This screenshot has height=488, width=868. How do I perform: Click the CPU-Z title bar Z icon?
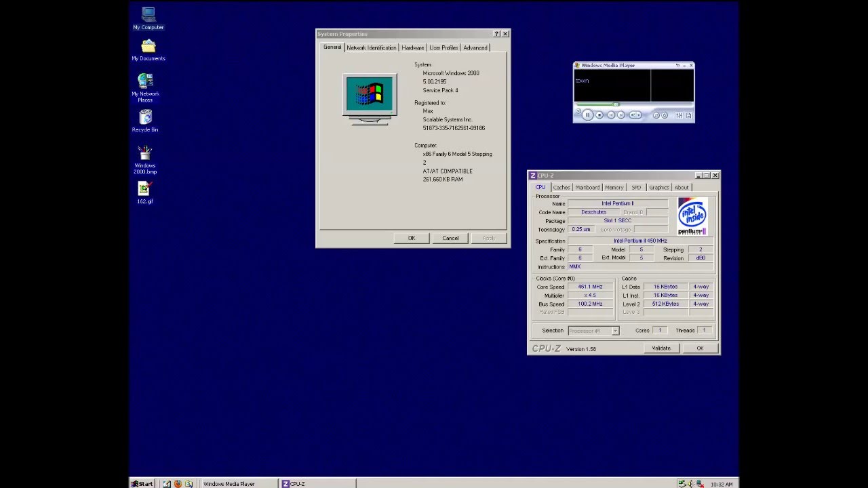(533, 176)
